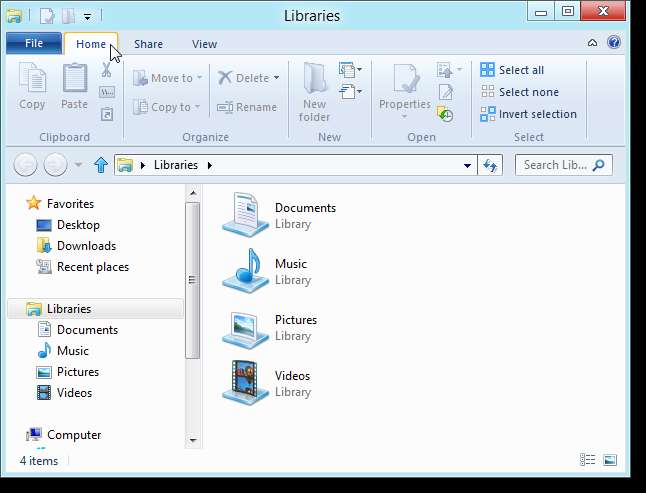Viewport: 646px width, 493px height.
Task: Click Libraries in the address bar
Action: tap(176, 165)
